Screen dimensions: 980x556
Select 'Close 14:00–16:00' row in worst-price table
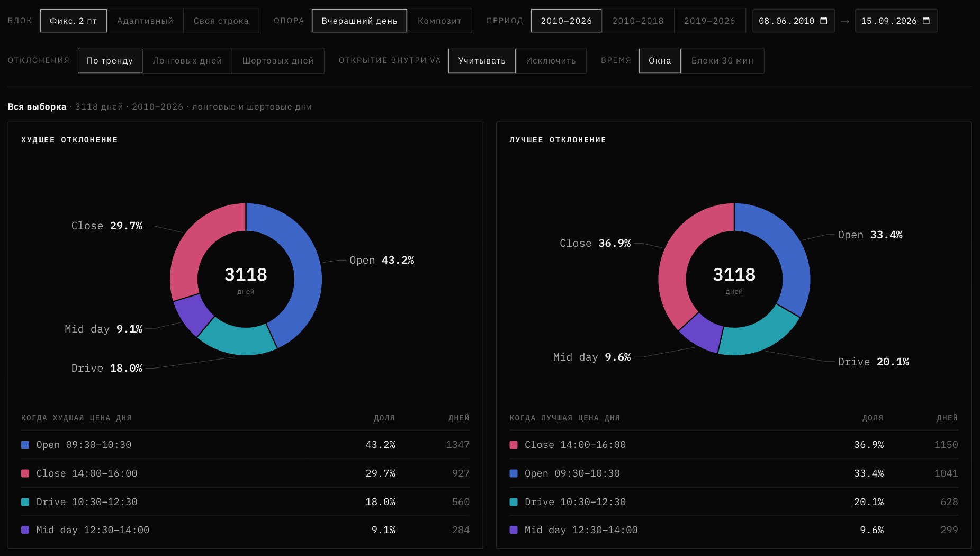[x=245, y=473]
